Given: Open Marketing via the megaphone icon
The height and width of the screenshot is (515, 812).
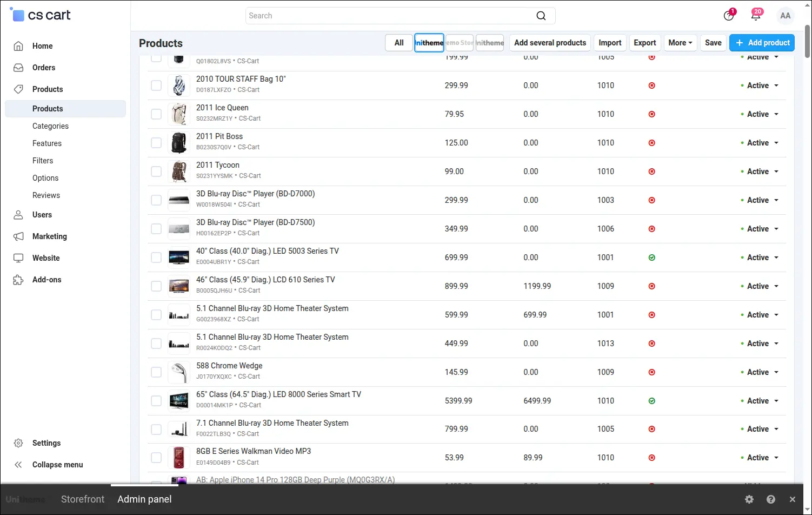Looking at the screenshot, I should coord(18,236).
